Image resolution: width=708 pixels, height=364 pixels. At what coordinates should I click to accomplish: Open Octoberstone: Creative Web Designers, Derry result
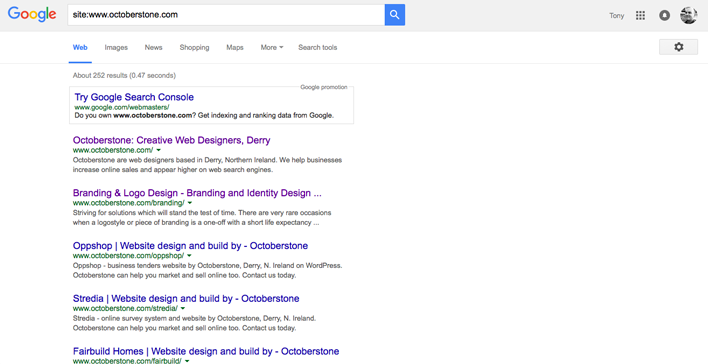click(x=172, y=140)
